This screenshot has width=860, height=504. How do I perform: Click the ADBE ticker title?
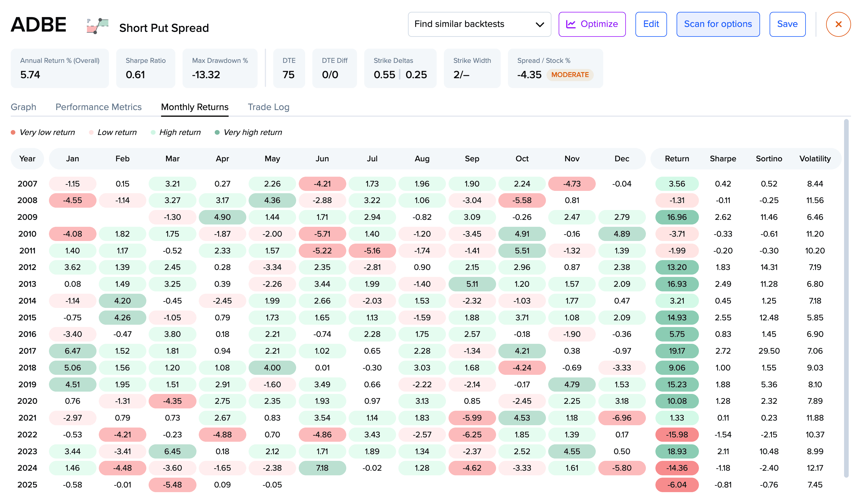point(39,25)
